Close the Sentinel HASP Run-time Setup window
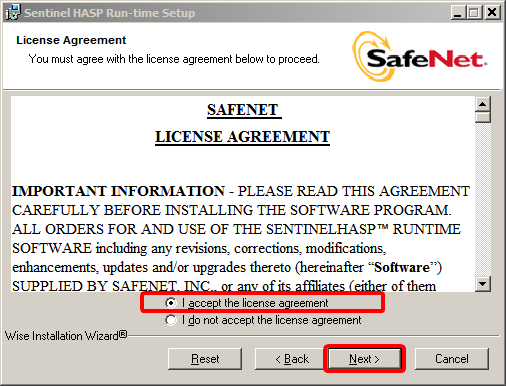The image size is (506, 386). point(492,13)
